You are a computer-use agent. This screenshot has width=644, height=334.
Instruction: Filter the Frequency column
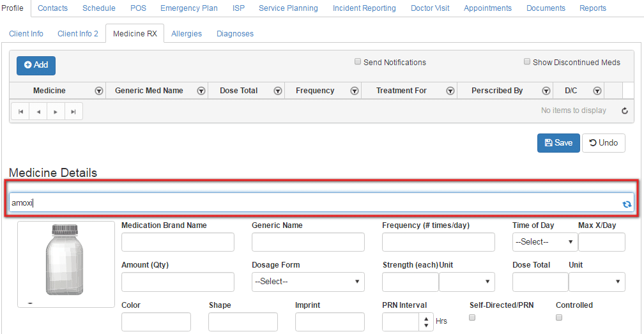click(x=355, y=91)
